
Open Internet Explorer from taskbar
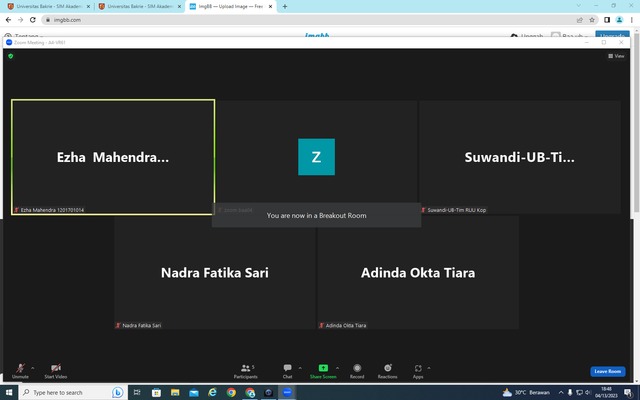[212, 392]
